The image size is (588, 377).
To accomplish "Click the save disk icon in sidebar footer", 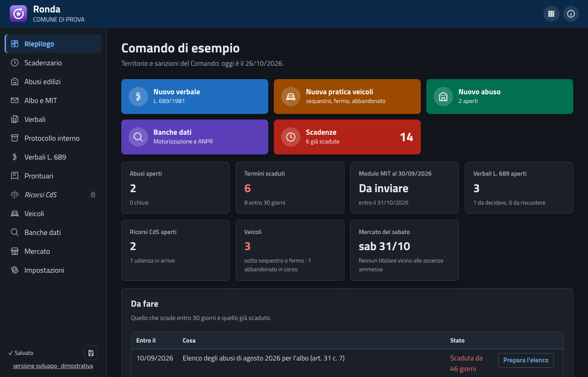I will [x=91, y=353].
